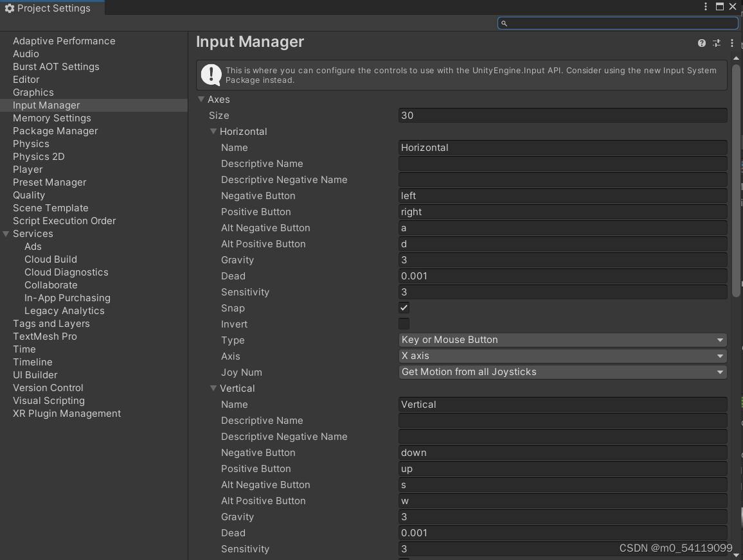Screen dimensions: 743x560
Task: Select the Project Settings tab
Action: coord(52,8)
